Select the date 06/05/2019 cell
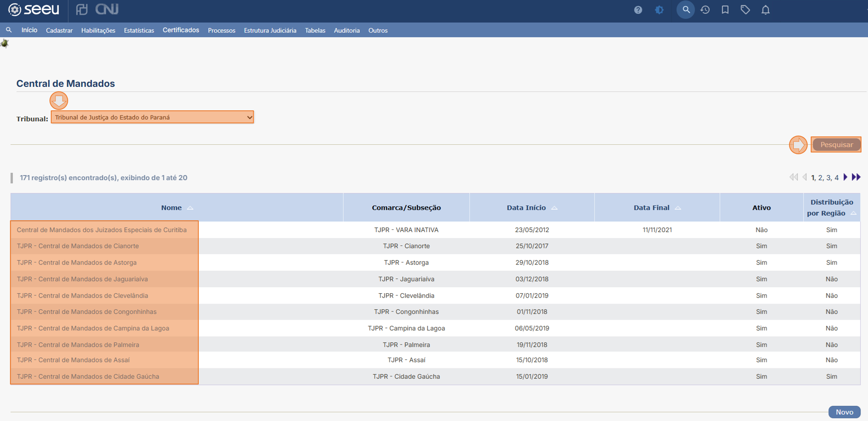The width and height of the screenshot is (868, 421). 532,328
